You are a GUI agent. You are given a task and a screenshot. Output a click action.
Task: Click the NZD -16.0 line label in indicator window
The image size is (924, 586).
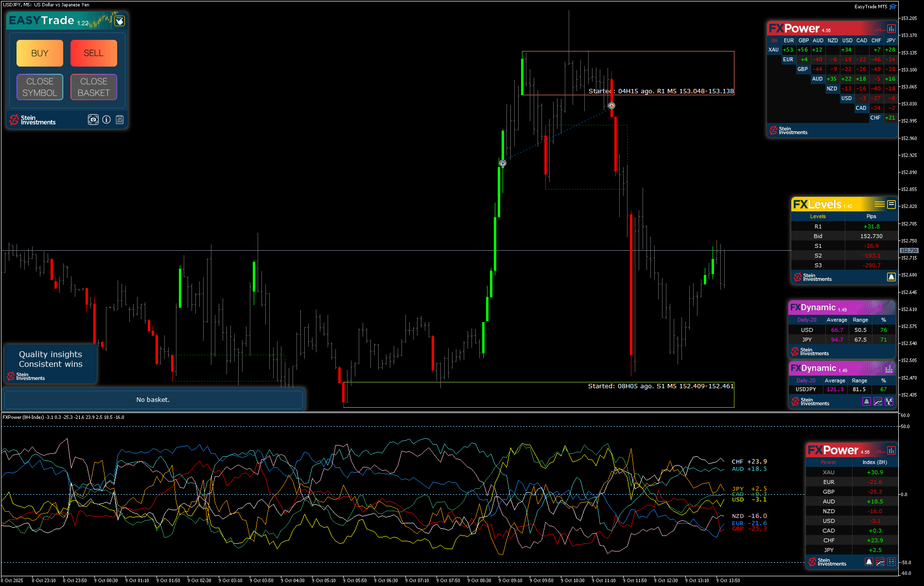749,516
